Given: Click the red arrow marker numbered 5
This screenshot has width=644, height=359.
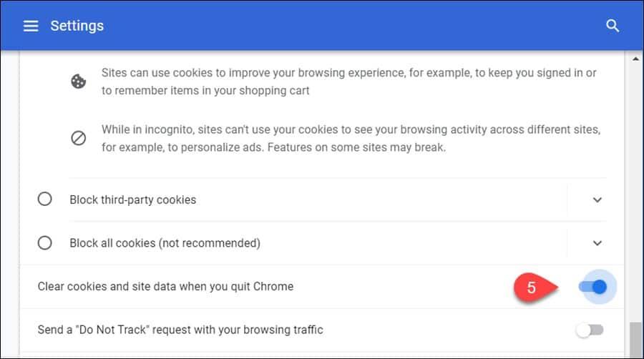Looking at the screenshot, I should click(535, 287).
